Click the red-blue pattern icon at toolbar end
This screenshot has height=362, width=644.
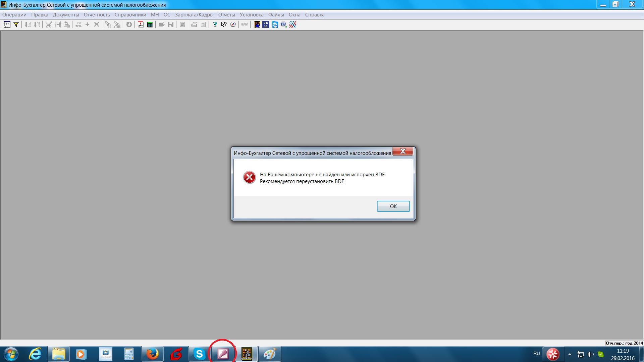(x=293, y=24)
